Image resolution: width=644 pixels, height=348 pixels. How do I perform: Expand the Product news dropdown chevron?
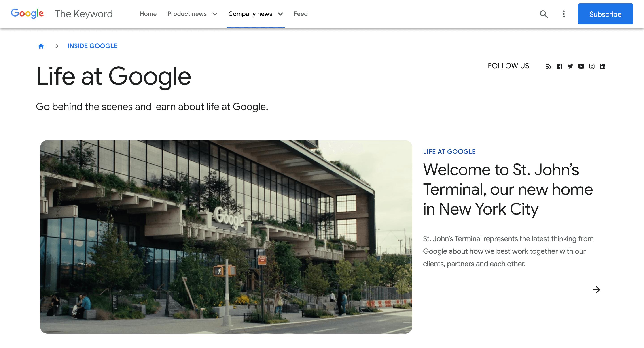coord(215,14)
